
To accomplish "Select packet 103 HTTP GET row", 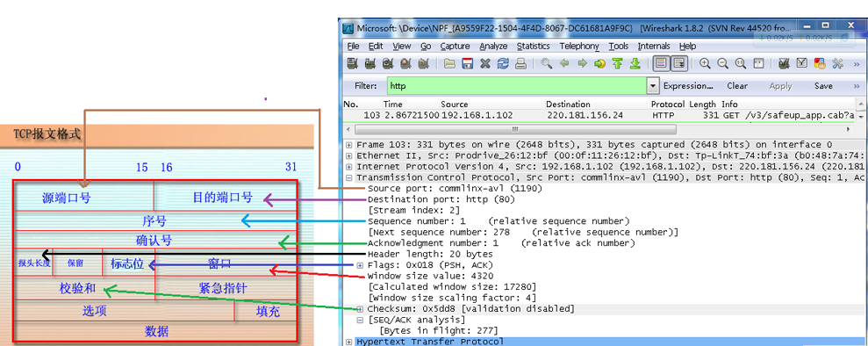I will click(599, 115).
